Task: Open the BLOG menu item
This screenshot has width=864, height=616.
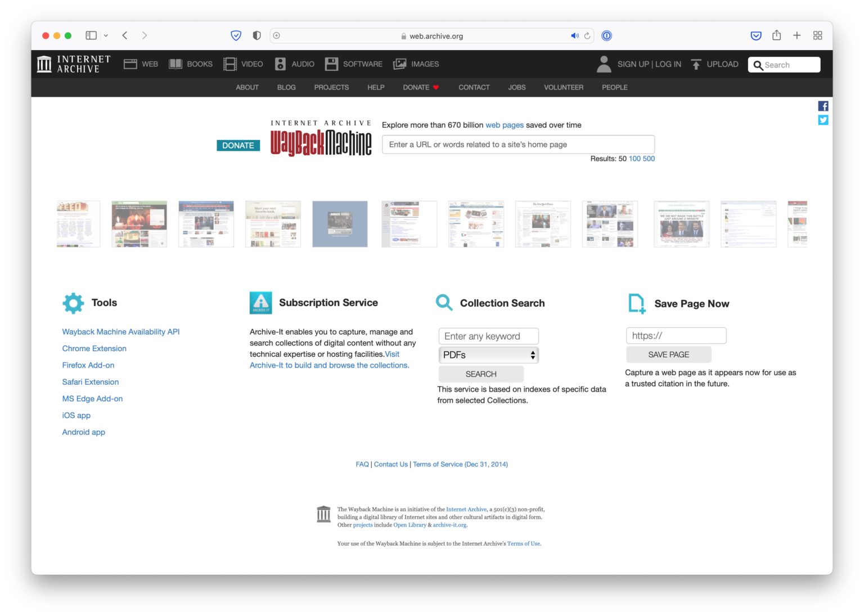Action: [286, 87]
